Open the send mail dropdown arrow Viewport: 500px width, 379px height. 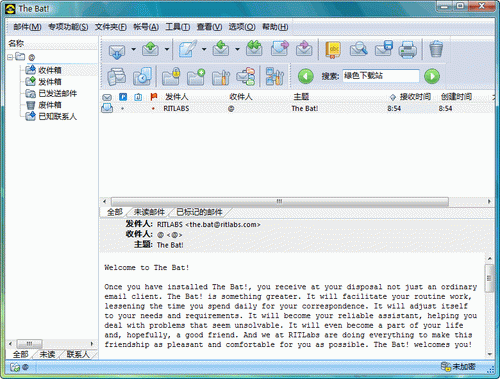click(167, 49)
